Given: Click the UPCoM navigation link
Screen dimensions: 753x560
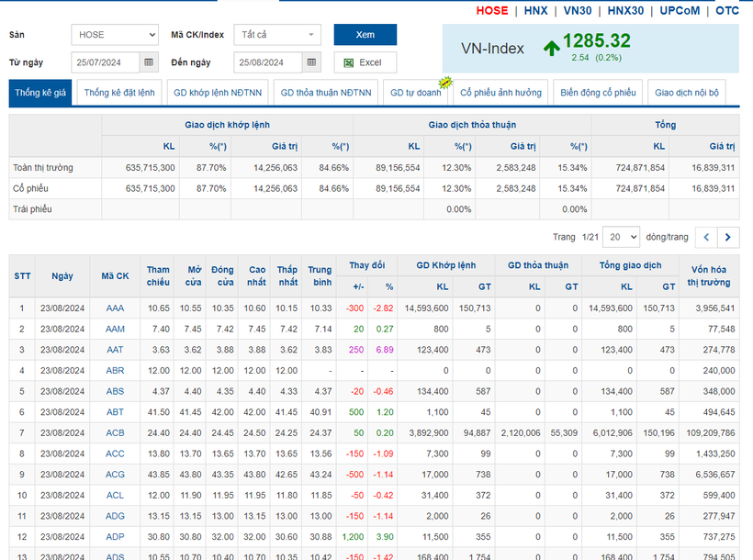Looking at the screenshot, I should [680, 11].
